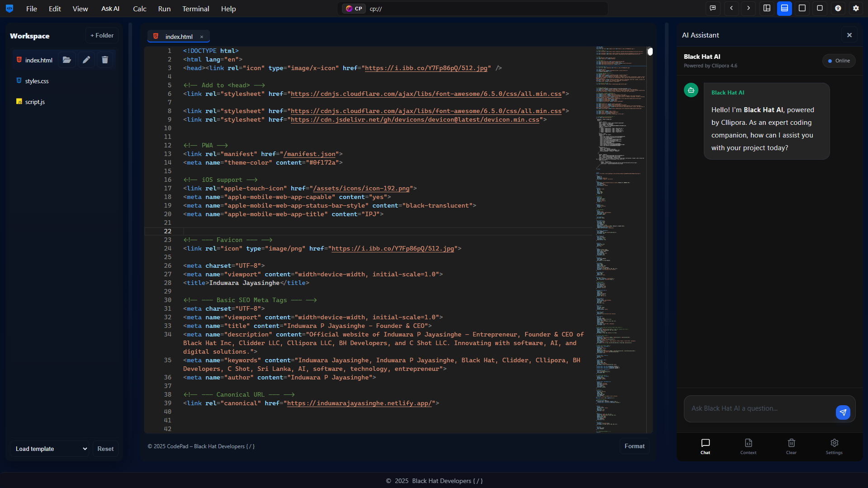Open the Settings gear in the top toolbar
This screenshot has width=868, height=488.
(856, 8)
